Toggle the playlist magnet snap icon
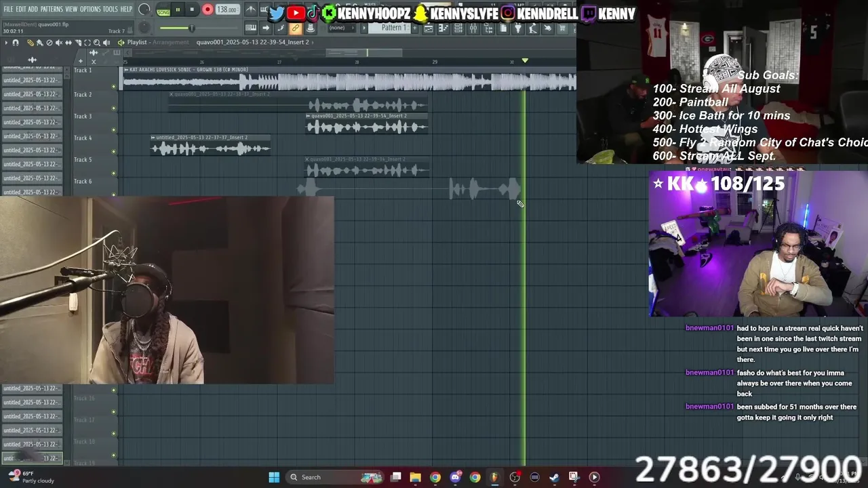The image size is (868, 488). 16,43
